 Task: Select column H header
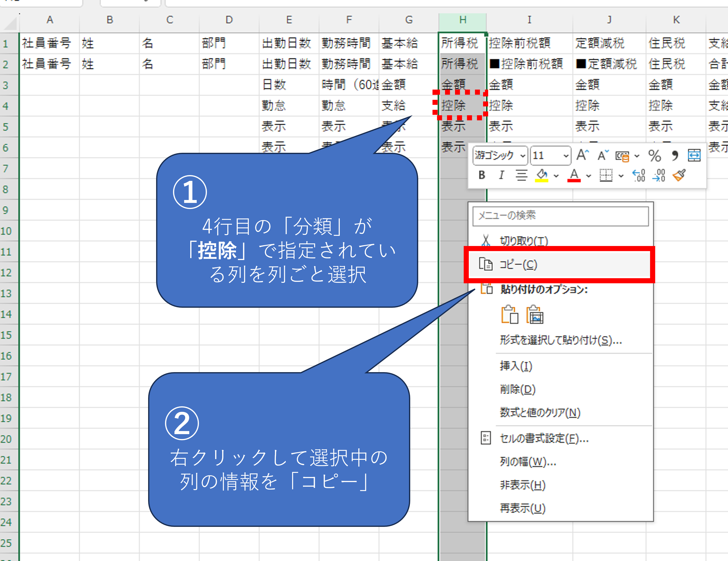[x=462, y=20]
